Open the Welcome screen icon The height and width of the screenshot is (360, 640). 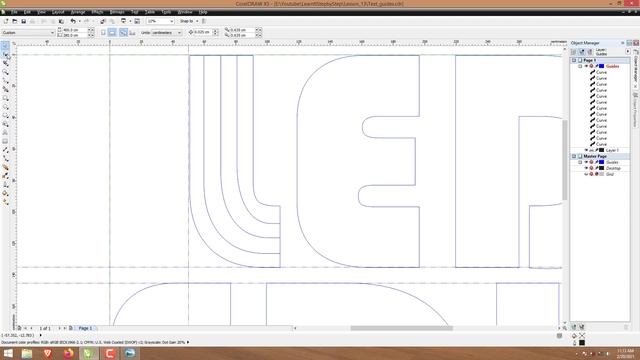[137, 21]
